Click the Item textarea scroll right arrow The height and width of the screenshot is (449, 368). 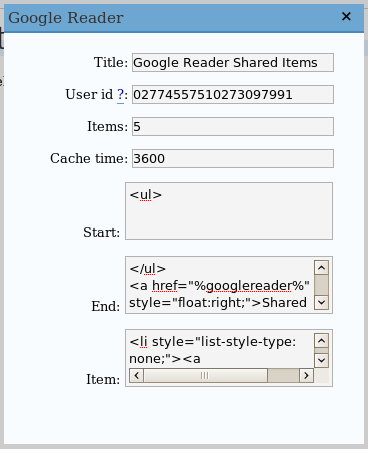[306, 376]
